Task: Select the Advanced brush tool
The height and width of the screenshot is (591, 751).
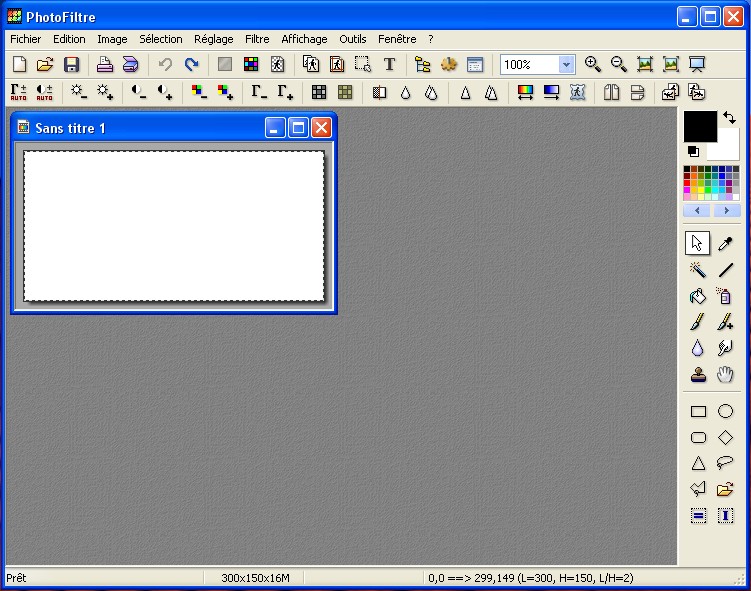Action: 725,322
